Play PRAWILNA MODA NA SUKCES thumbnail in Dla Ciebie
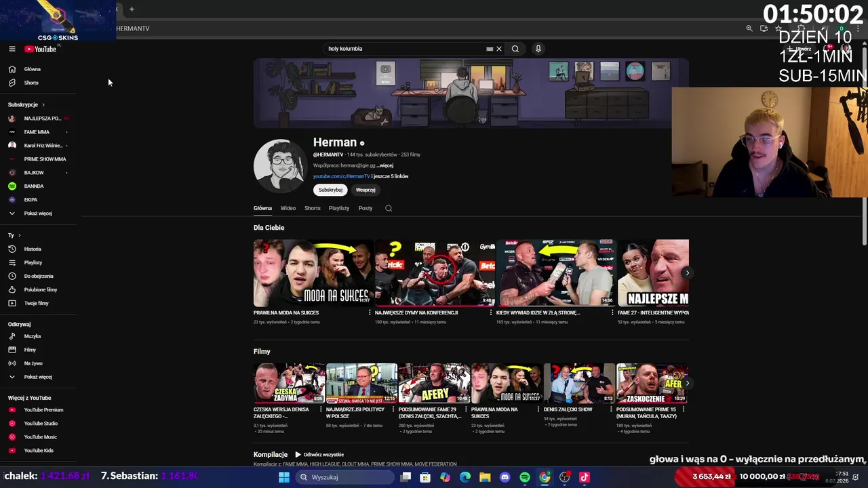 313,273
